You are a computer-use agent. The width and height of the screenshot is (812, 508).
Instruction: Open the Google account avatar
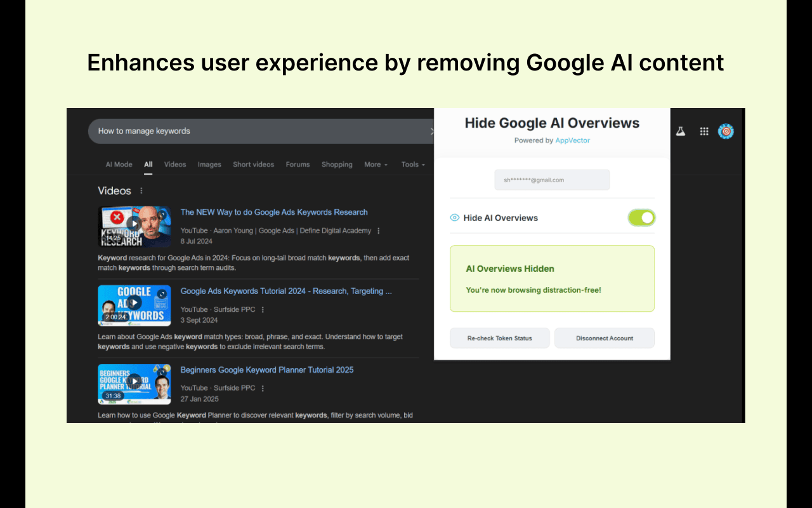coord(726,131)
